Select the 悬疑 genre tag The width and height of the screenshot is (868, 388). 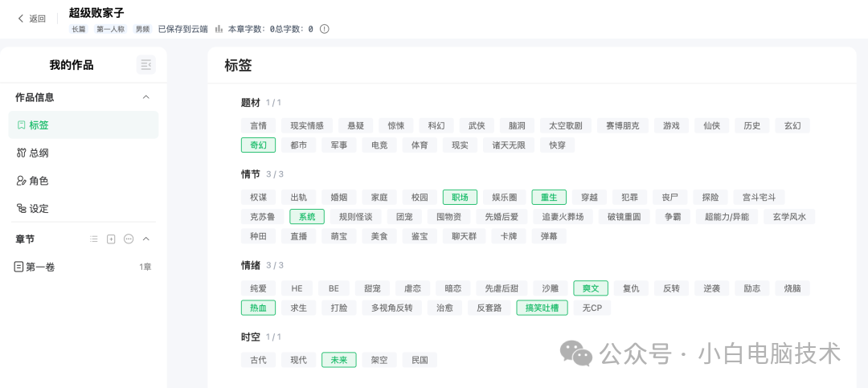(355, 125)
